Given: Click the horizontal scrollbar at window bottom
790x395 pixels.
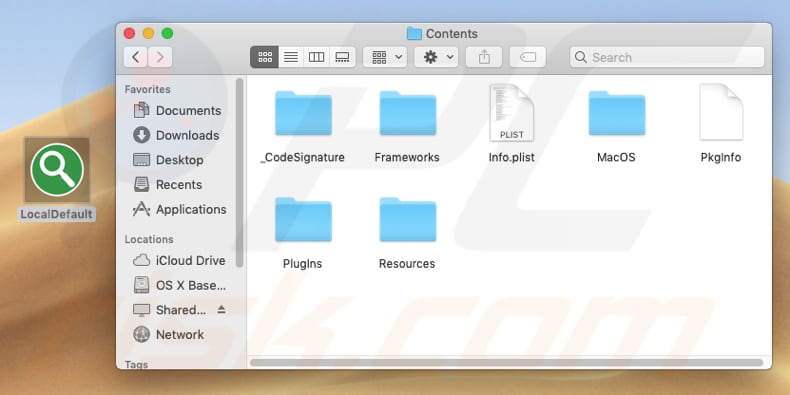Looking at the screenshot, I should point(506,363).
